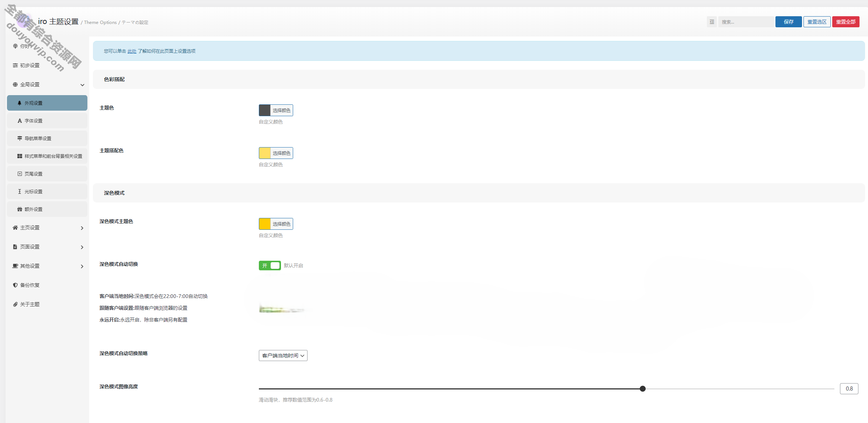868x423 pixels.
Task: Expand the 其他设置 chevron
Action: tap(82, 266)
